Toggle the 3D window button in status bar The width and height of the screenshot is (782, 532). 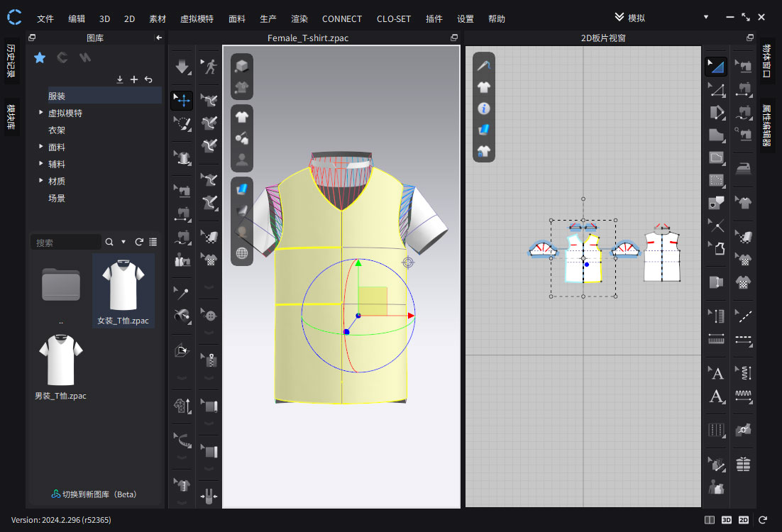(x=727, y=520)
